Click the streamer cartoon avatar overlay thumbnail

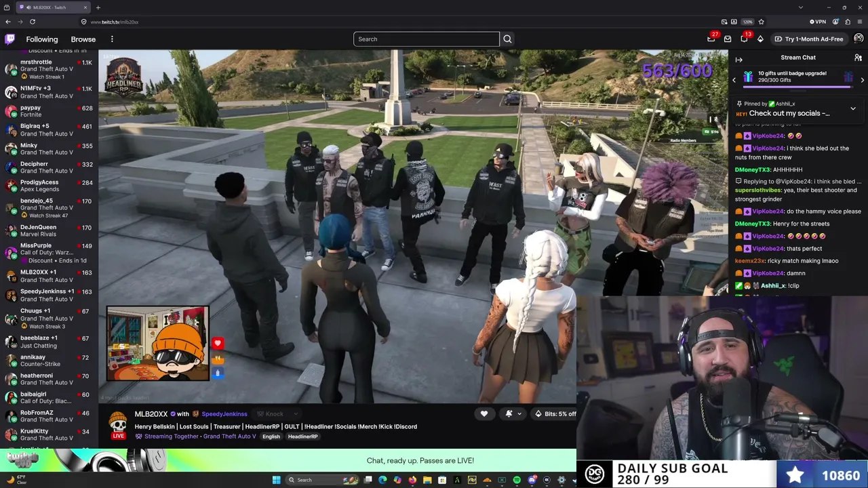(x=158, y=343)
